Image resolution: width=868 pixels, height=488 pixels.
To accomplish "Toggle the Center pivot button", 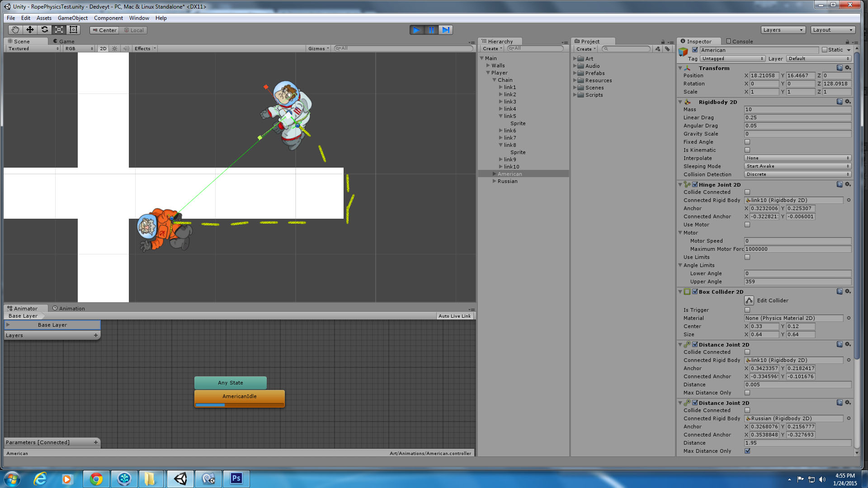I will pyautogui.click(x=104, y=30).
